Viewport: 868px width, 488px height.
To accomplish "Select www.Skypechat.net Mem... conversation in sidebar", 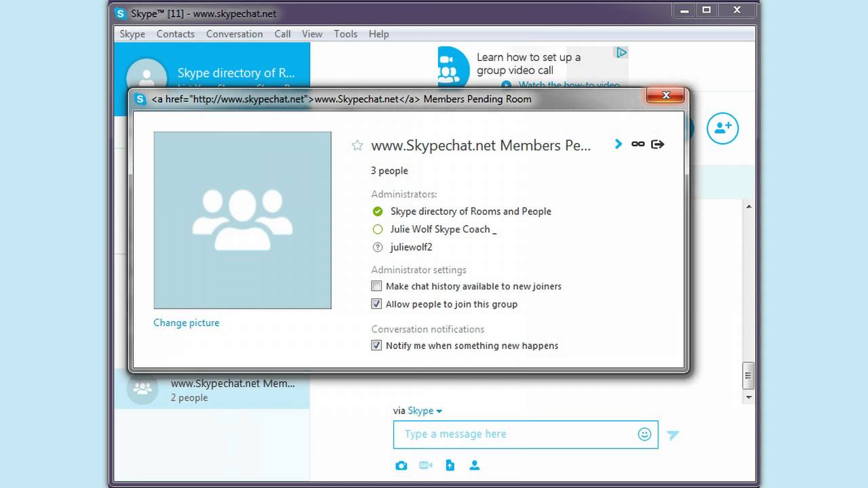I will click(212, 390).
